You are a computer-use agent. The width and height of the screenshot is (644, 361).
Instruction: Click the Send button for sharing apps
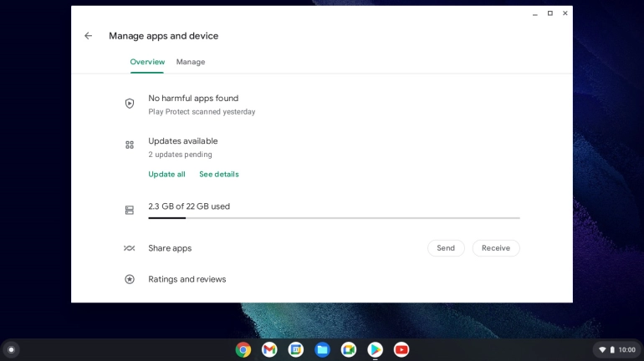tap(446, 248)
